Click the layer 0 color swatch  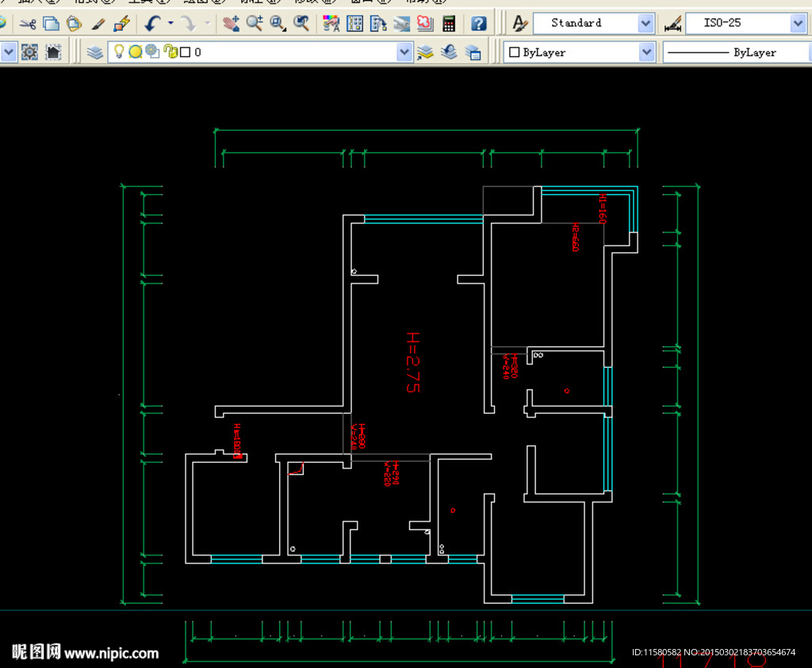click(x=185, y=53)
